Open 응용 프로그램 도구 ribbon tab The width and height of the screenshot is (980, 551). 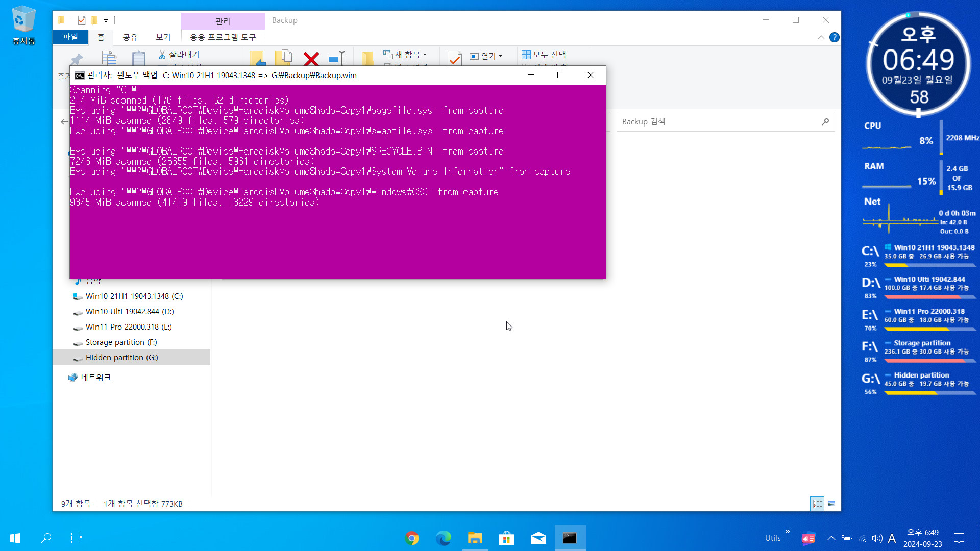223,37
